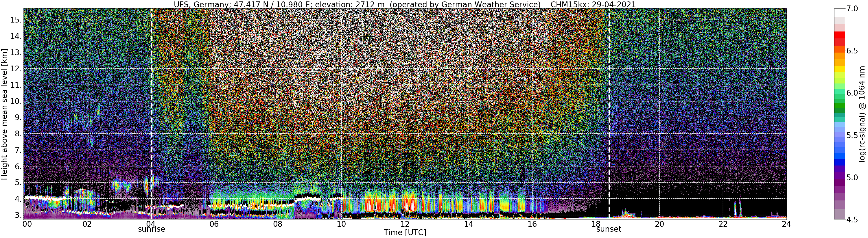868x238 pixels.
Task: Click the "UFS, Germany" station name in the title
Action: point(201,4)
